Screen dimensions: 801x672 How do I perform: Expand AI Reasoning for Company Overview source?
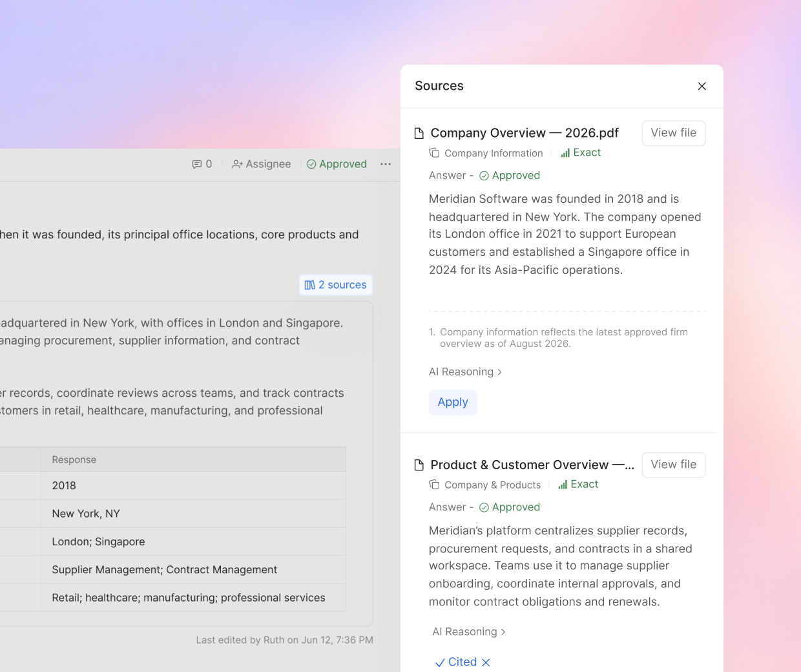pyautogui.click(x=466, y=372)
